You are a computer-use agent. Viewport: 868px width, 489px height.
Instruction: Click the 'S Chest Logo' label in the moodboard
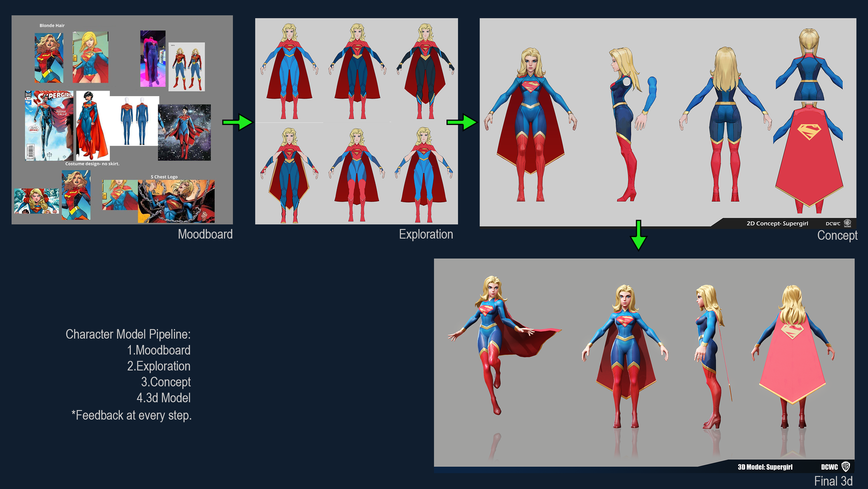click(164, 177)
